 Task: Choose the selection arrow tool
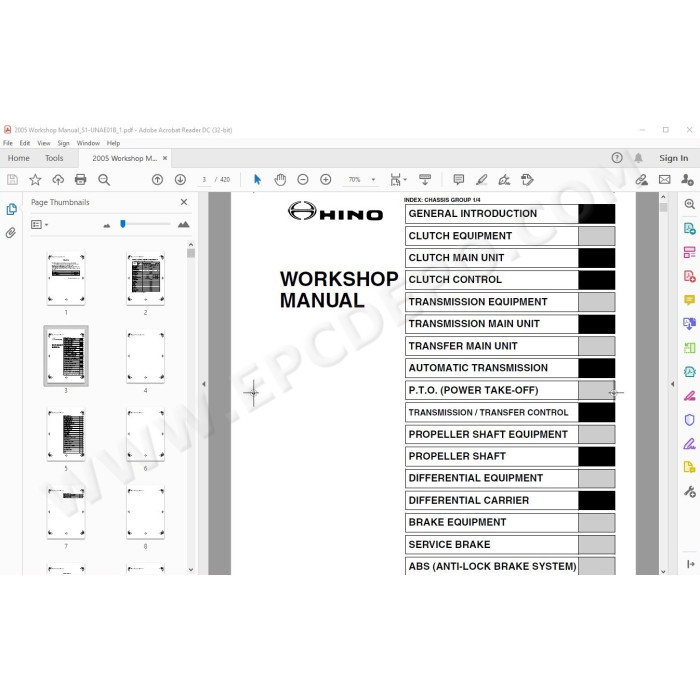257,180
